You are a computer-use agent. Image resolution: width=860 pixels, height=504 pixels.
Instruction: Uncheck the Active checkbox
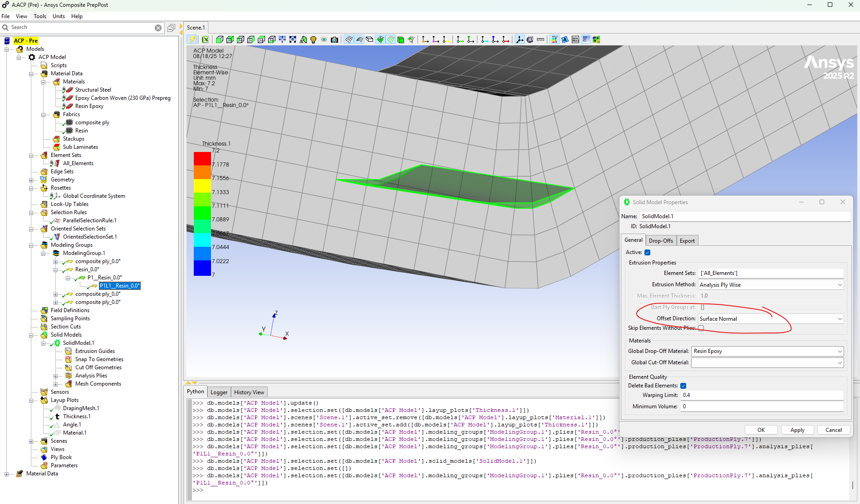(648, 252)
